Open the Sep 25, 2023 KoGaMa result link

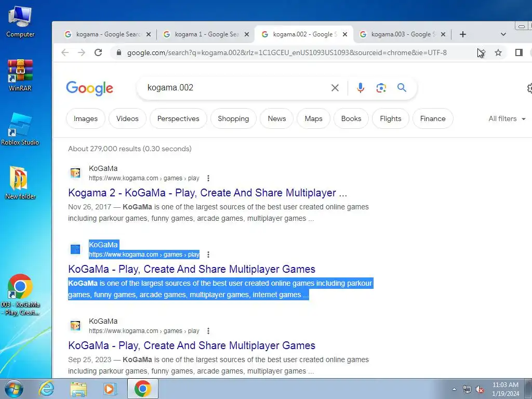[192, 345]
